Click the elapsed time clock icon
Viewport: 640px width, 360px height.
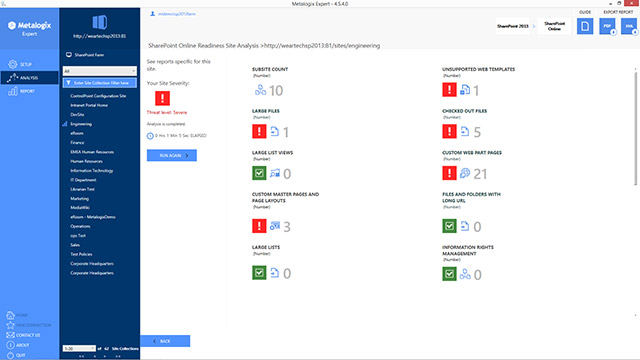pos(150,136)
